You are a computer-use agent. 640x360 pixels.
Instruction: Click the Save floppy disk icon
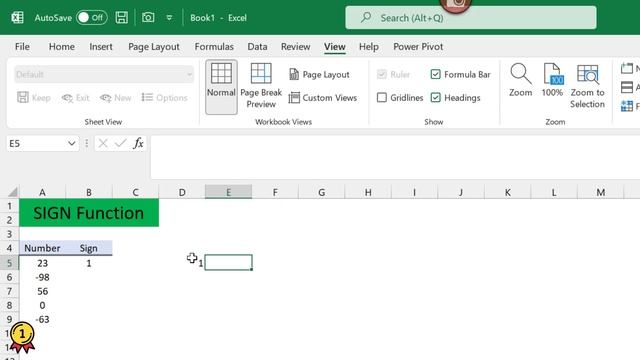122,18
